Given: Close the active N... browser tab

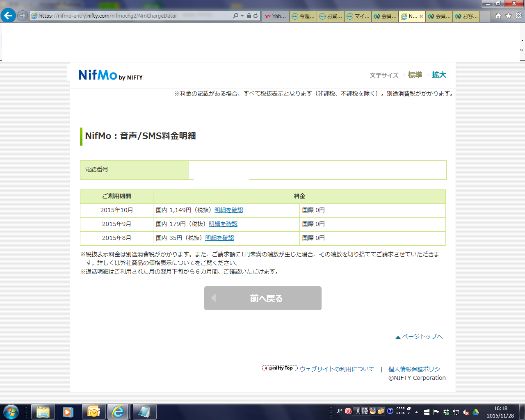Looking at the screenshot, I should [421, 16].
